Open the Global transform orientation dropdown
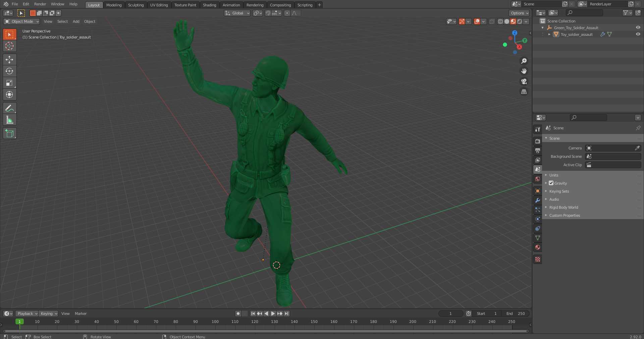Screen dimensions: 644x339 (237, 13)
